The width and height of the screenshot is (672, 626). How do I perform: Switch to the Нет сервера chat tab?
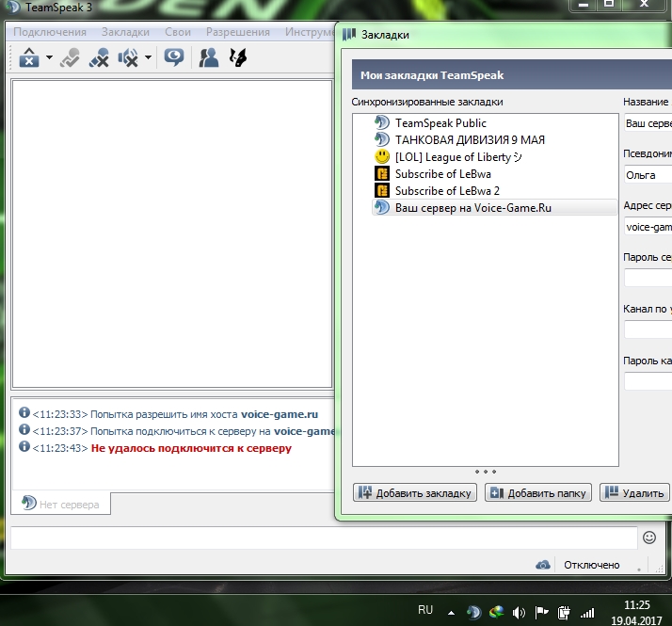[61, 504]
